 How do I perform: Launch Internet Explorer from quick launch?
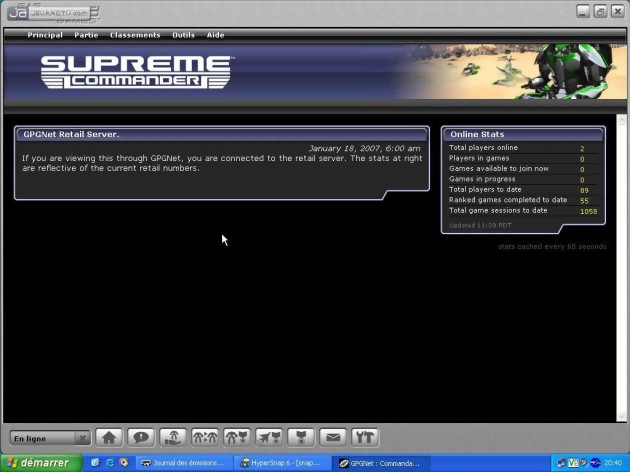pos(110,463)
